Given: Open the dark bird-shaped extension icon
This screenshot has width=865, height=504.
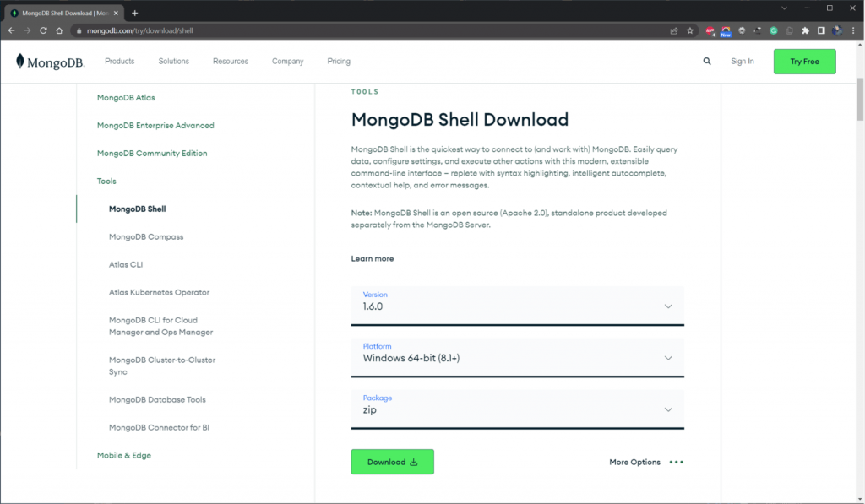Looking at the screenshot, I should tap(758, 31).
